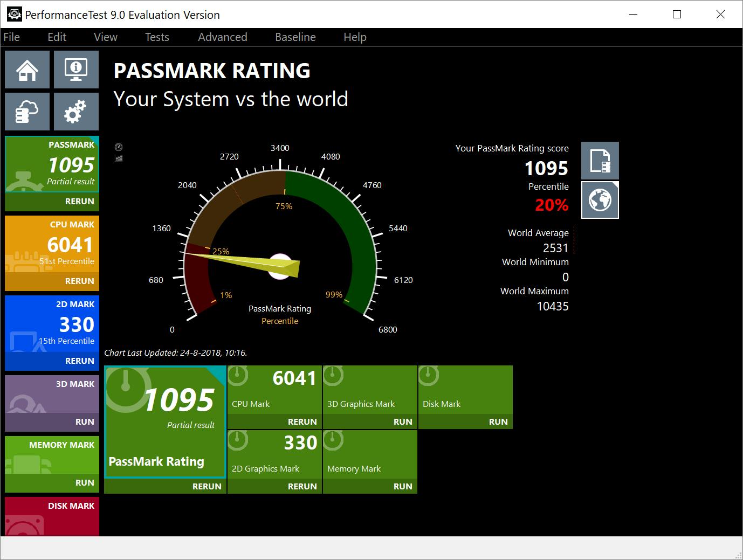Click RUN under the sidebar 3D MARK tile
The image size is (743, 560).
(52, 422)
